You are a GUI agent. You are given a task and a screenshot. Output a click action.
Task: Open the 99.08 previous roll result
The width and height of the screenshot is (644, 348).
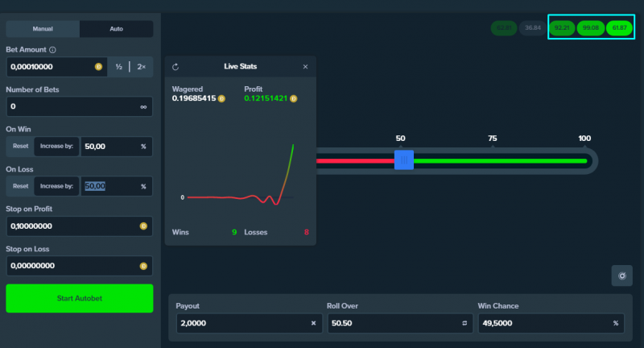click(x=591, y=28)
